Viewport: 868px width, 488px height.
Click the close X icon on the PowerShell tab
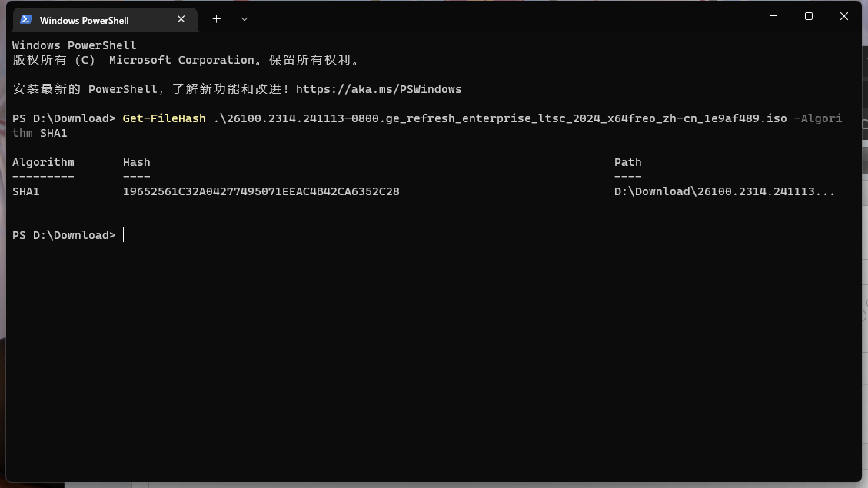tap(181, 19)
